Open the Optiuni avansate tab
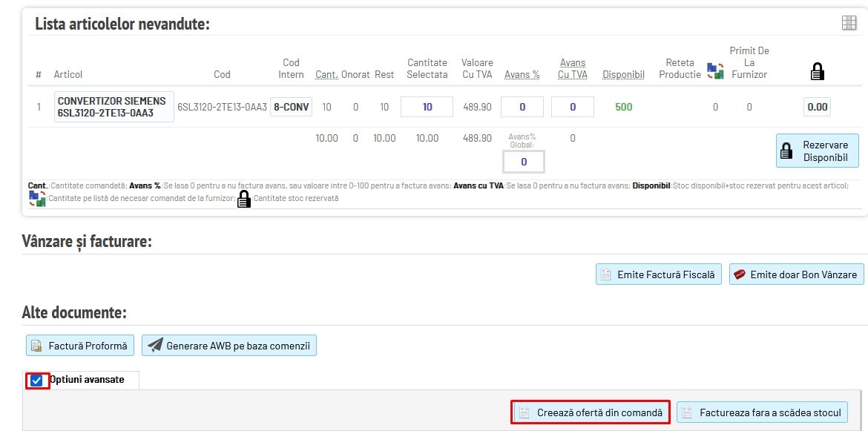Viewport: 868px width, 431px height. (x=87, y=380)
